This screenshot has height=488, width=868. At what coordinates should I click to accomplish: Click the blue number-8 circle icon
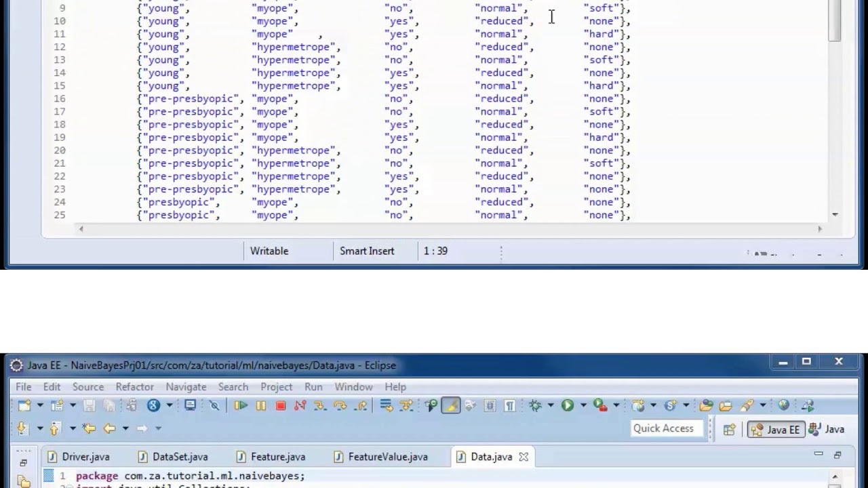(153, 405)
